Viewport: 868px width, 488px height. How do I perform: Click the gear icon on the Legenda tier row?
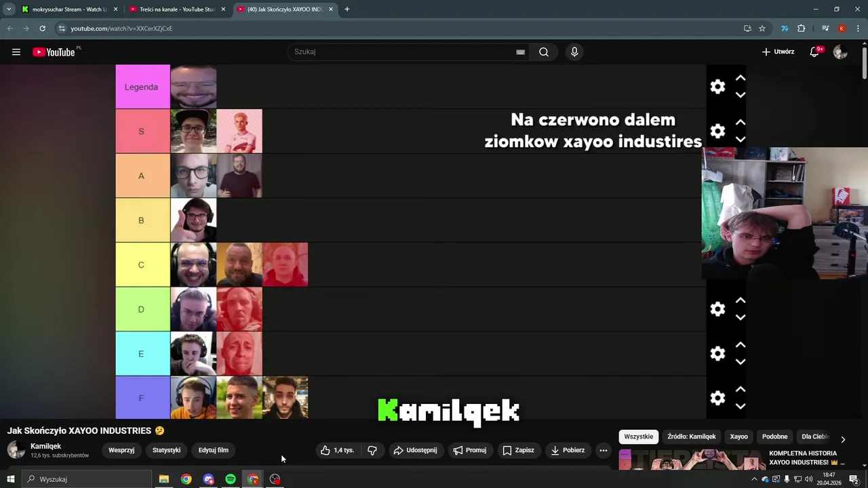point(717,87)
